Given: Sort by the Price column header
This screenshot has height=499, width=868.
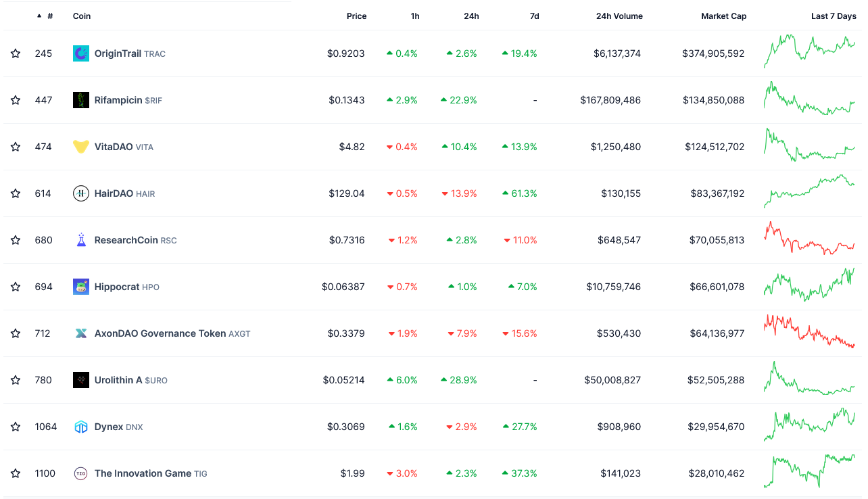Looking at the screenshot, I should [356, 16].
